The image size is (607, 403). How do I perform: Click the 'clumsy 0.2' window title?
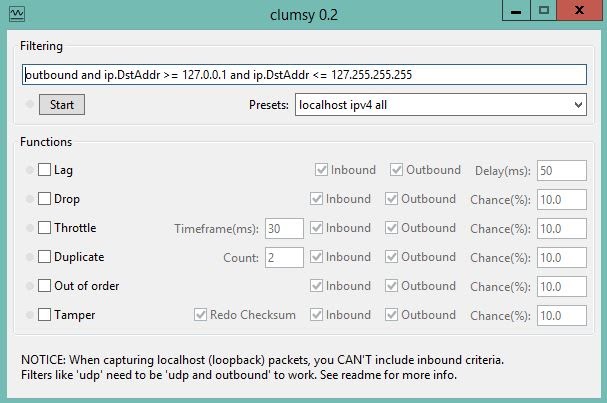304,15
